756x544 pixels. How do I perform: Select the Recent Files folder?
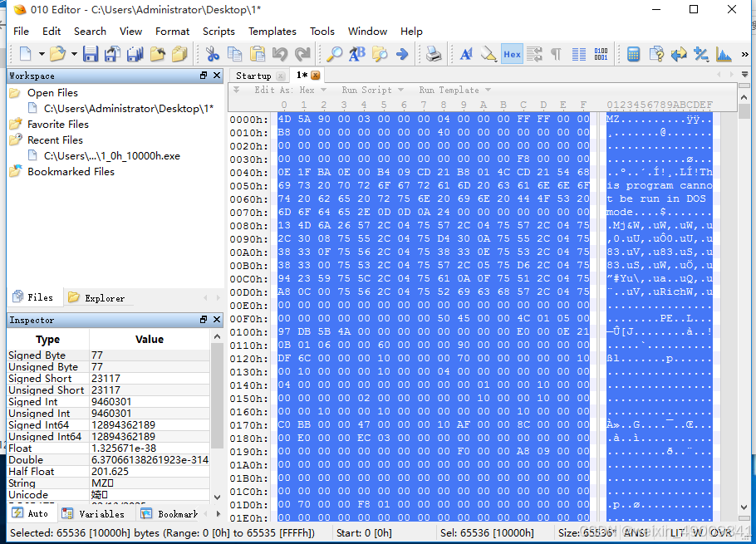pos(55,140)
